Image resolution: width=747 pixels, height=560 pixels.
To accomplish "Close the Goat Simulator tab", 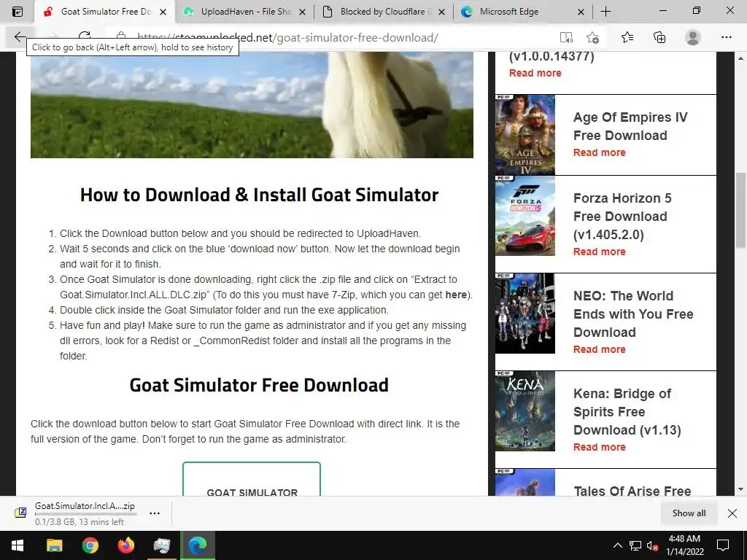I will click(163, 12).
